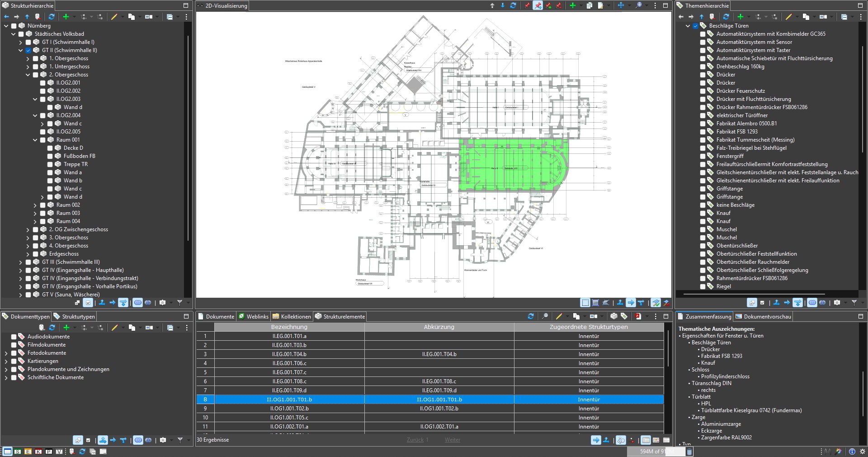Expand Plandokumente und Zeichnungen node
The width and height of the screenshot is (868, 457).
6,369
